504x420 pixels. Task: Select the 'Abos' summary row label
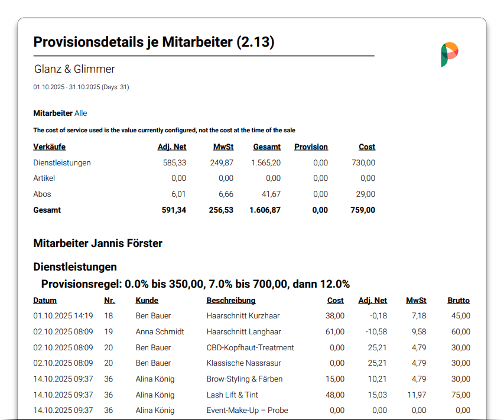pyautogui.click(x=42, y=194)
